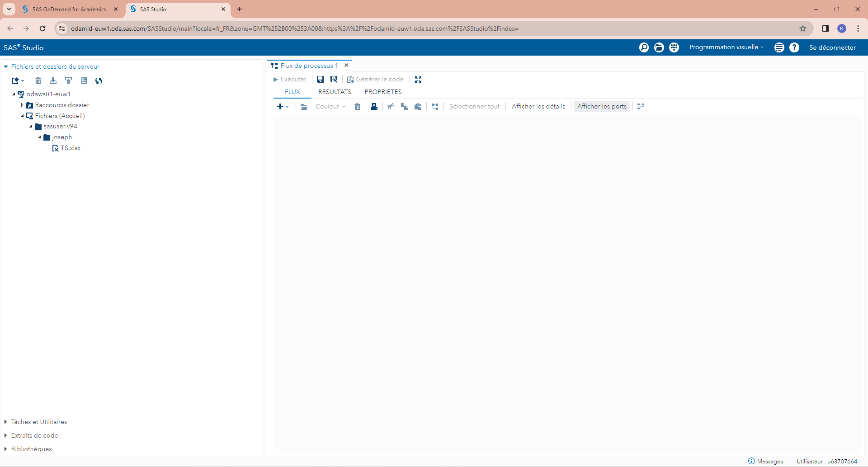Click the arrange nodes layout icon

[x=435, y=106]
